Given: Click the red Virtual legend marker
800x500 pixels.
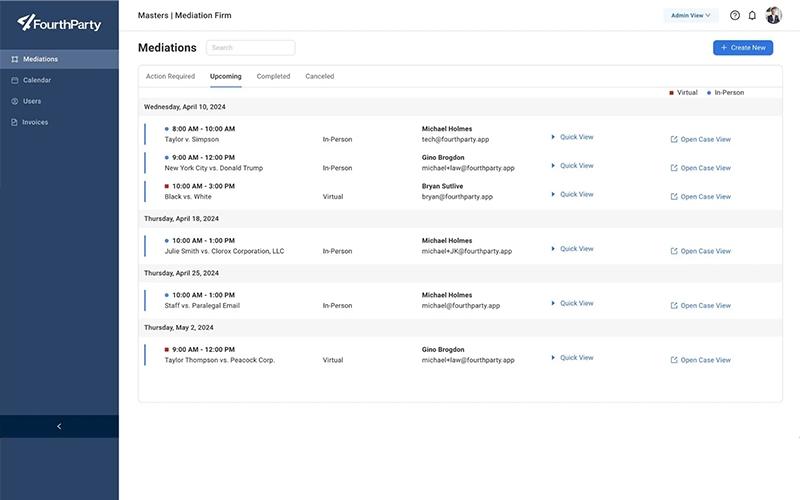Looking at the screenshot, I should [671, 93].
